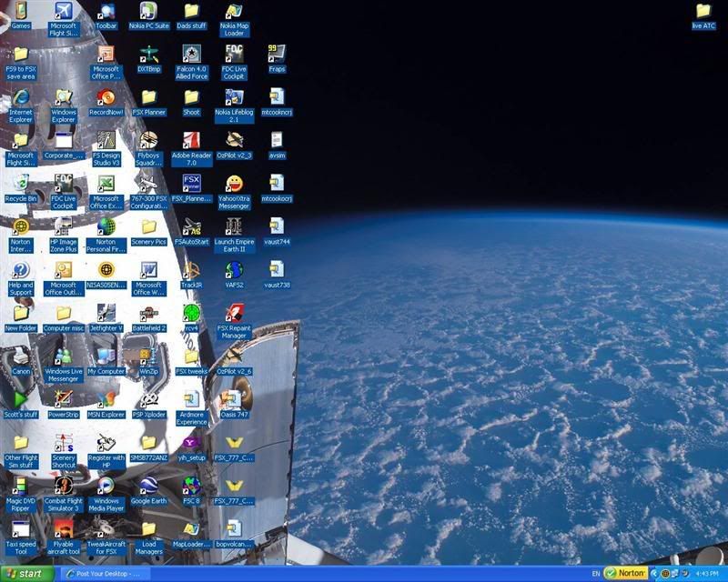
Task: Click the EN language bar indicator
Action: 596,574
